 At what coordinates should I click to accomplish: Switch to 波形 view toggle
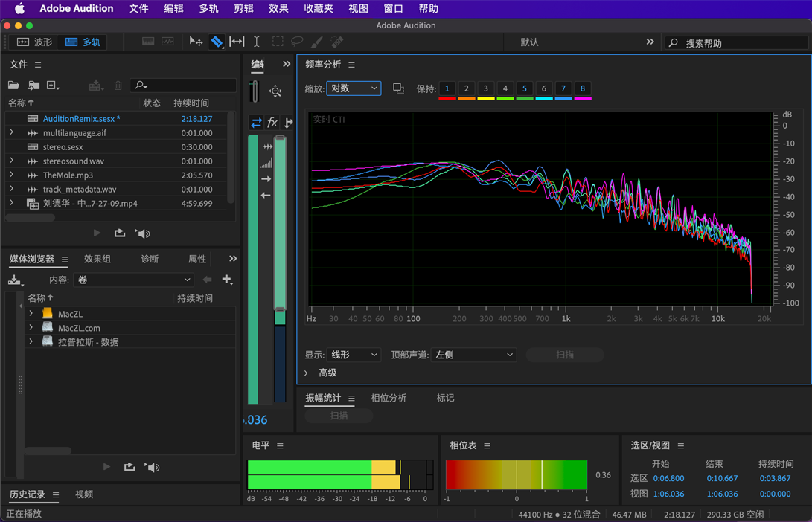pos(33,42)
